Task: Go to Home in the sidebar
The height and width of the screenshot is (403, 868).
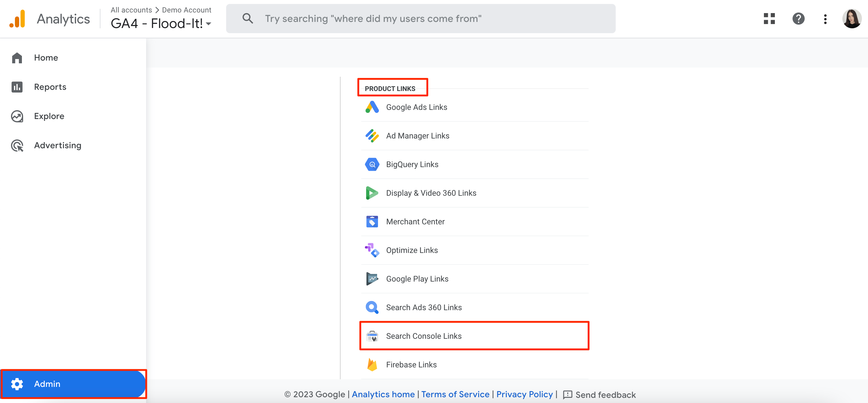Action: pyautogui.click(x=73, y=58)
